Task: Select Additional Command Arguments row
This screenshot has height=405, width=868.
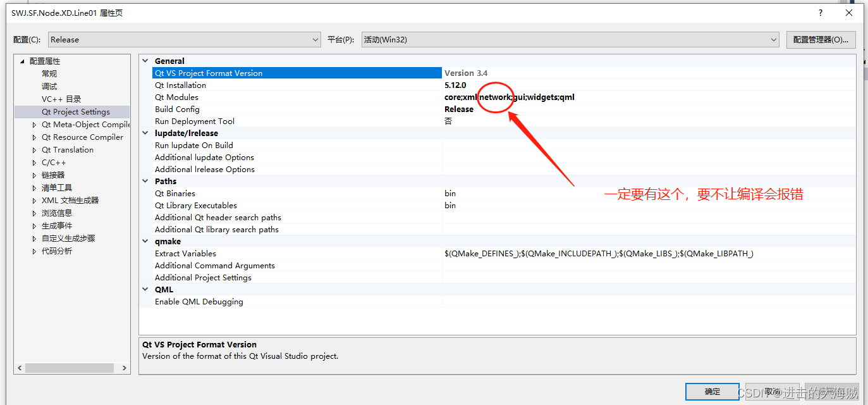Action: [x=504, y=266]
